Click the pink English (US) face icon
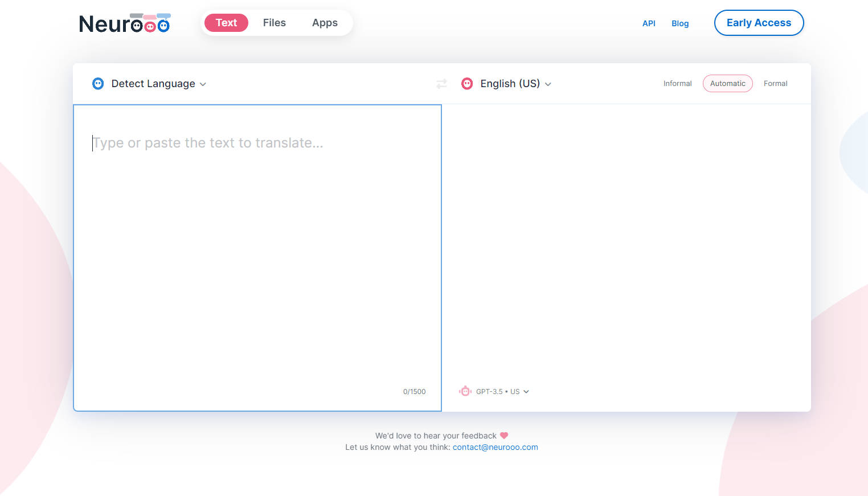The image size is (868, 496). pyautogui.click(x=467, y=84)
